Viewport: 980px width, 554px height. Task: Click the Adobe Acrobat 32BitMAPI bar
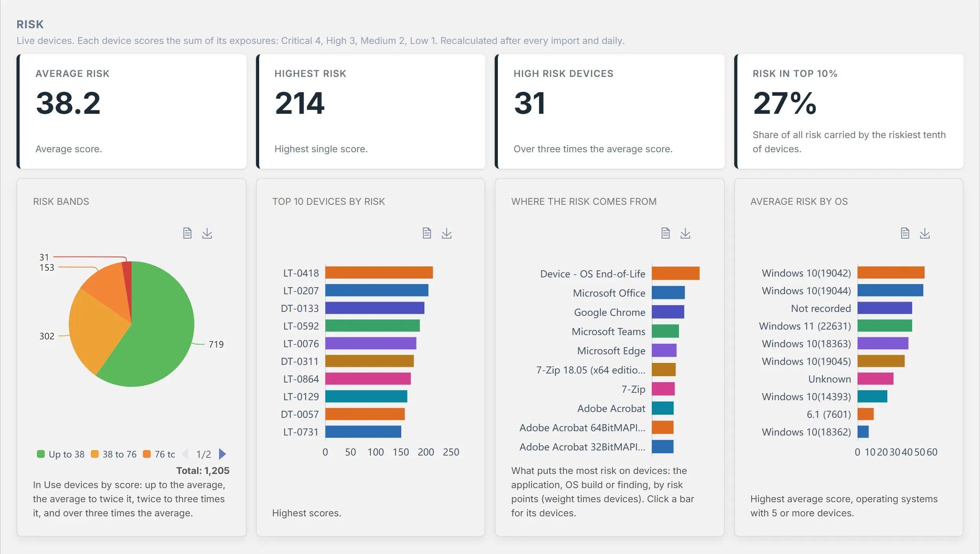663,446
